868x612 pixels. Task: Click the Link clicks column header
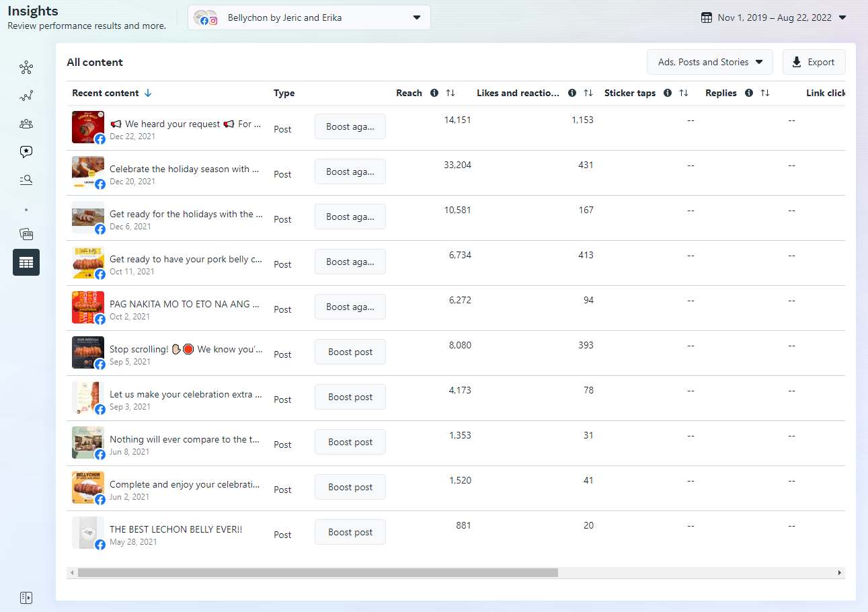click(x=826, y=93)
